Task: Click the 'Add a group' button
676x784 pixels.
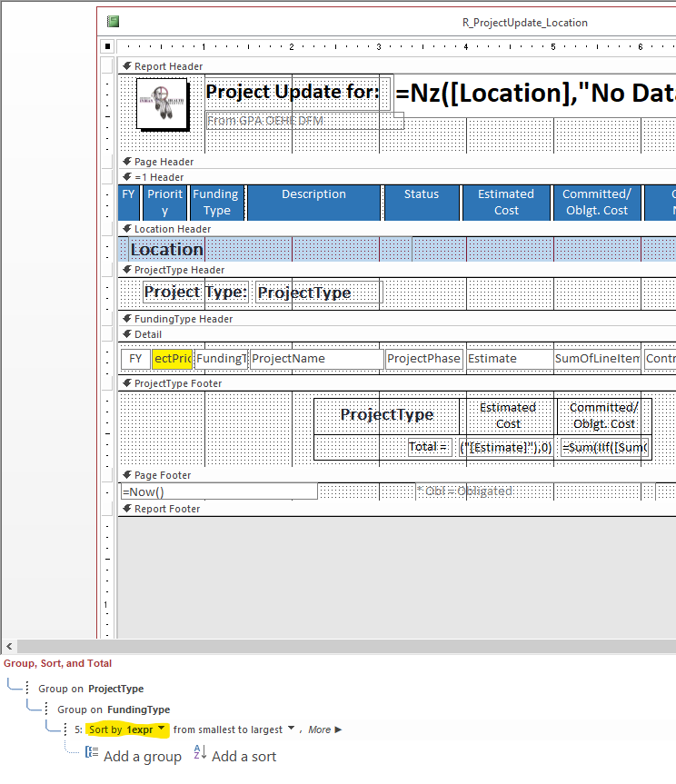Action: point(134,756)
